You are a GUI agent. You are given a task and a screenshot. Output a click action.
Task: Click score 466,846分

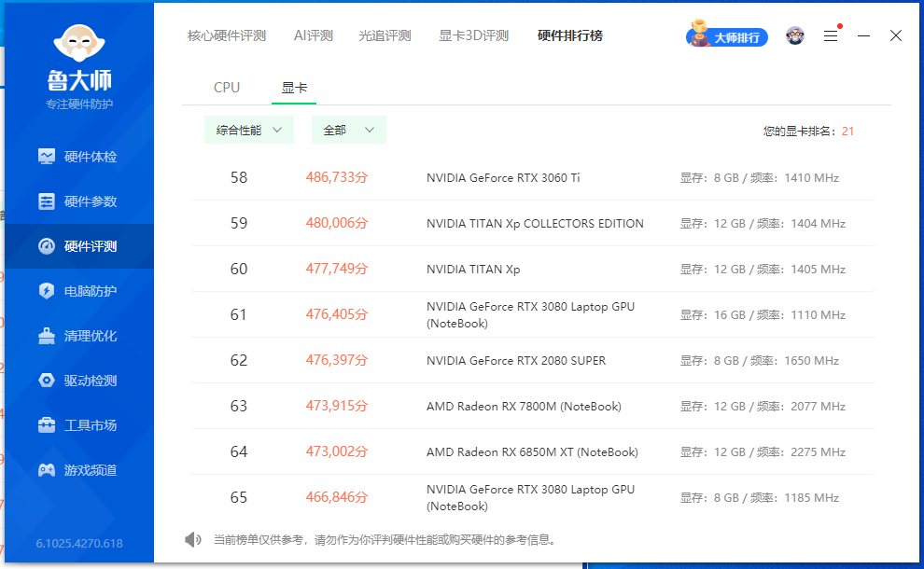point(337,497)
